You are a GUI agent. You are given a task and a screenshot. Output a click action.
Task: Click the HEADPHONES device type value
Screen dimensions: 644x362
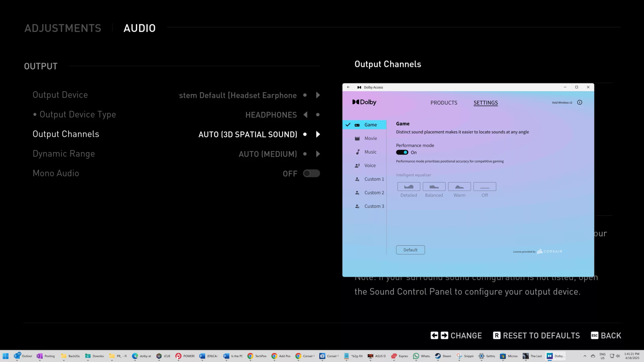[271, 115]
